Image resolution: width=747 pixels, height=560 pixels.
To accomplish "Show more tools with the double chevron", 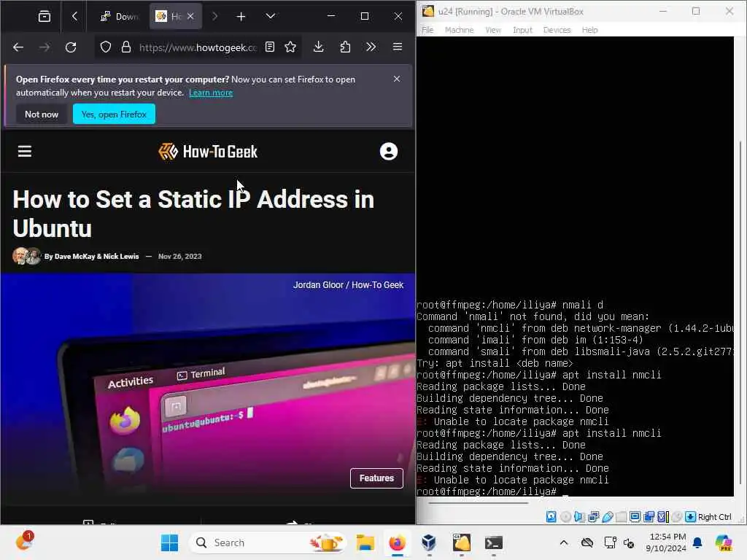I will click(371, 47).
